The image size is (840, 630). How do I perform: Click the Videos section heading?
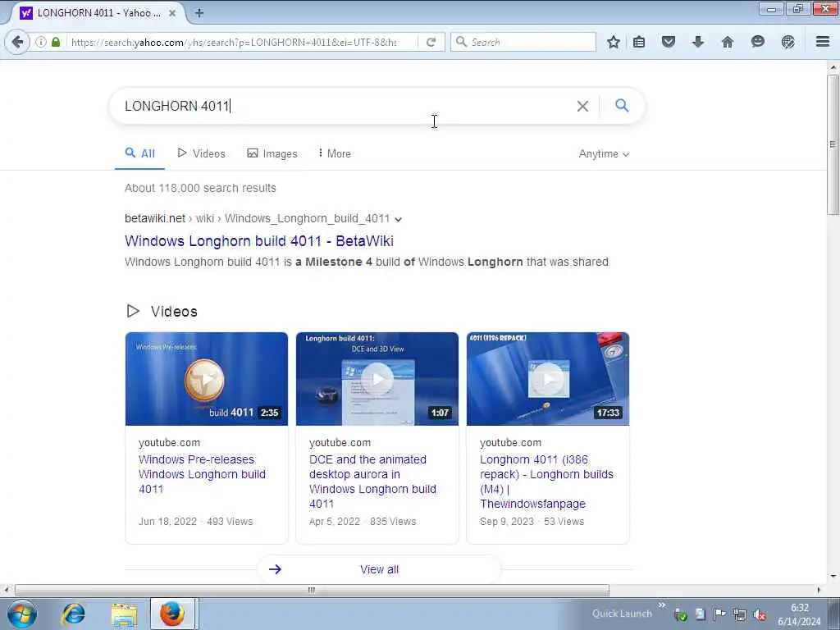[174, 312]
